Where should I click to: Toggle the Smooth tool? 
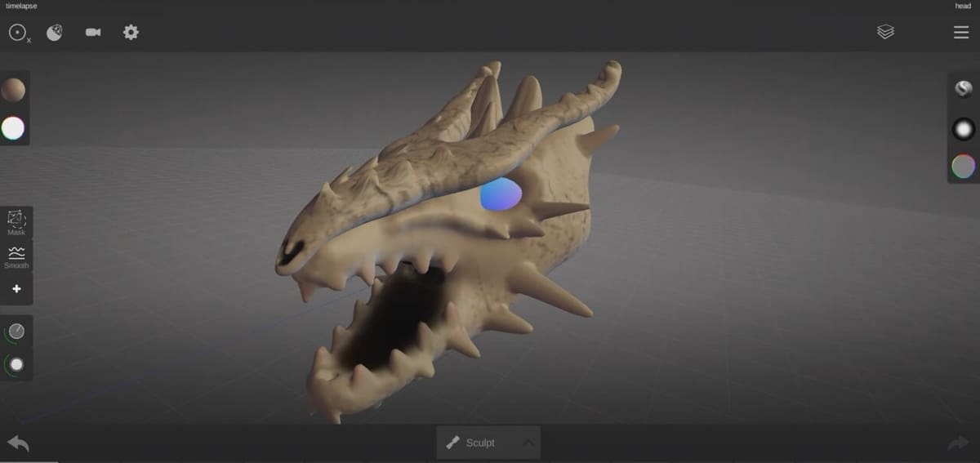pos(16,257)
